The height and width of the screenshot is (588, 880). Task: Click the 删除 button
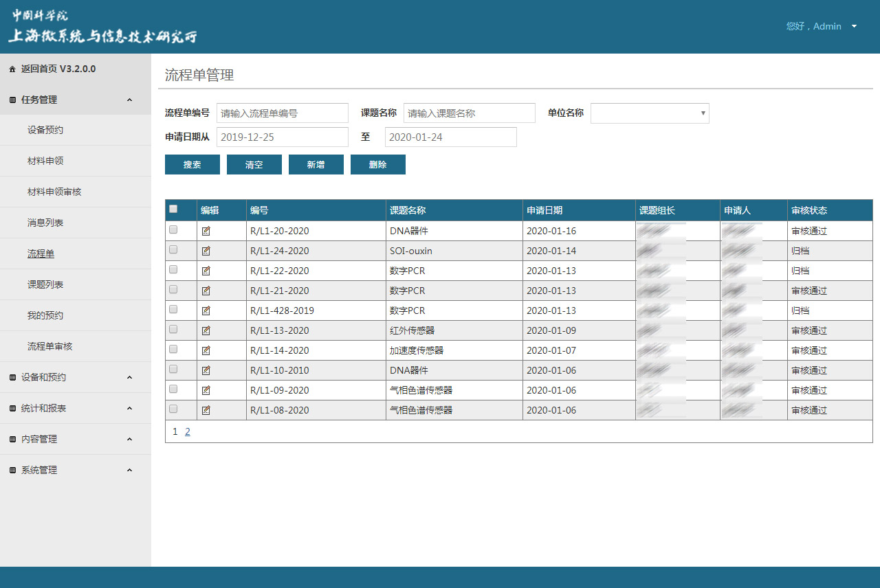click(378, 165)
